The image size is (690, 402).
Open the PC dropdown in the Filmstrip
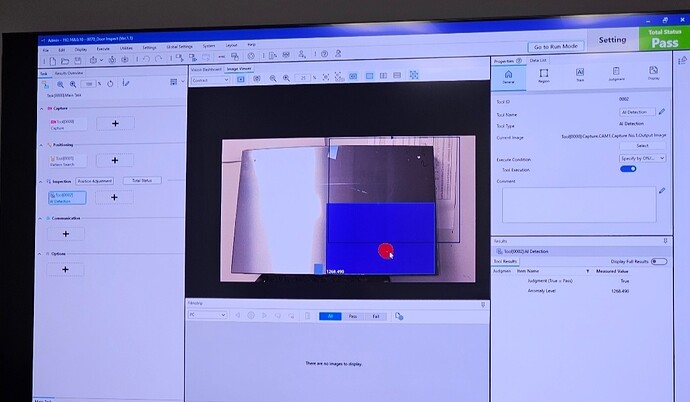pos(207,315)
